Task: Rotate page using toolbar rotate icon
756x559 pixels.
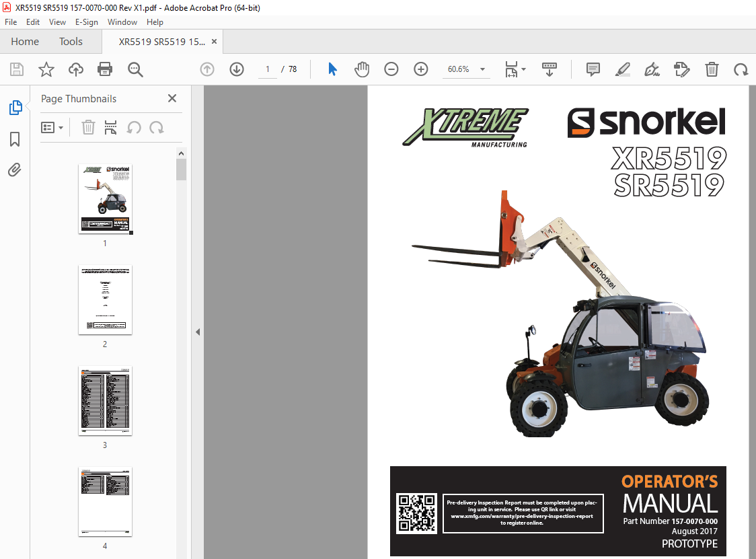Action: pyautogui.click(x=741, y=69)
